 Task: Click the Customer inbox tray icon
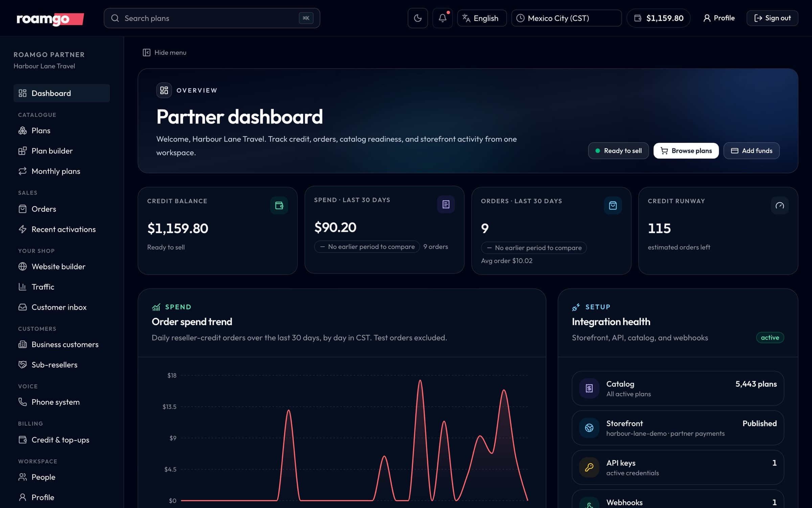click(x=23, y=307)
